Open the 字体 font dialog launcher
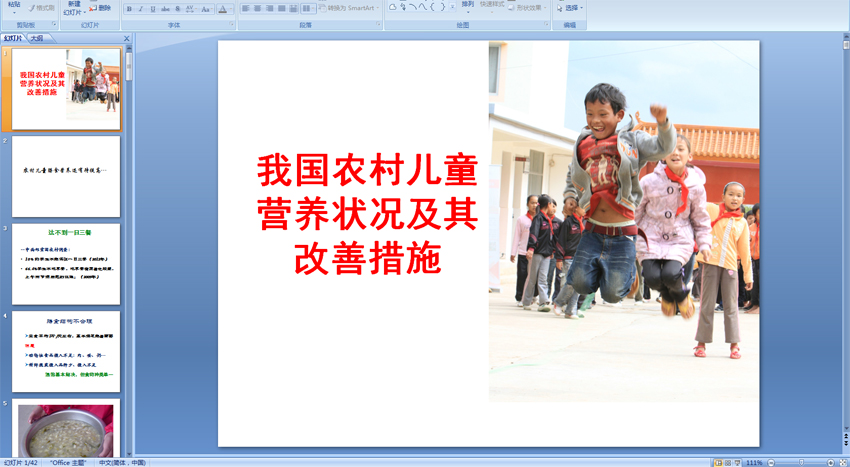This screenshot has width=850, height=467. [x=232, y=24]
